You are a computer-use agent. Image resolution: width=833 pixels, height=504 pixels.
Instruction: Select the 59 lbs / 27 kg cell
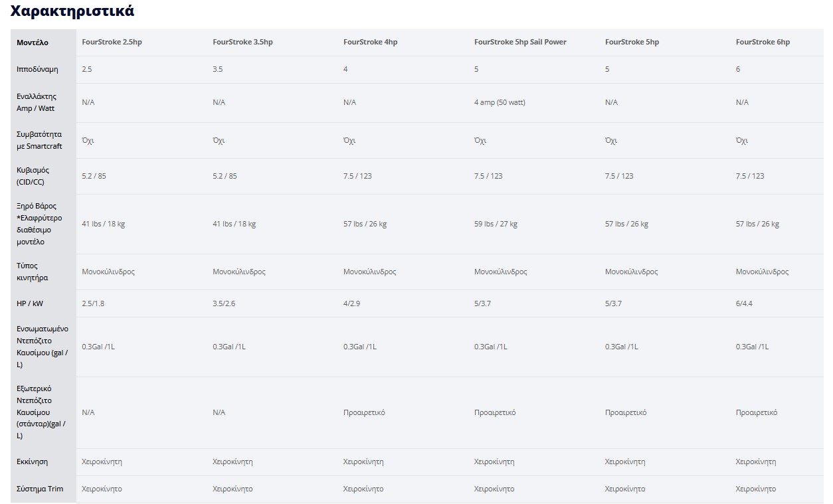tap(496, 224)
